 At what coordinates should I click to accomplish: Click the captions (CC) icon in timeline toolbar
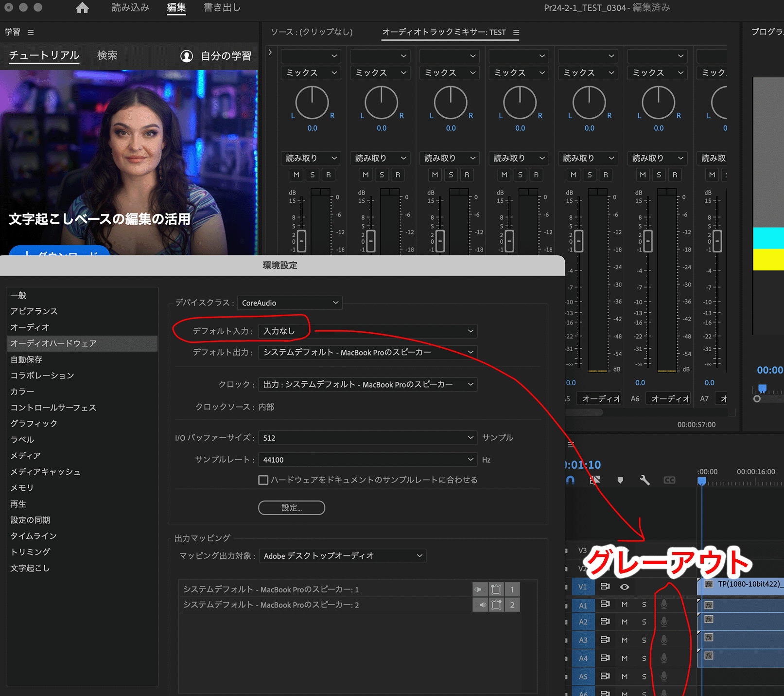670,480
